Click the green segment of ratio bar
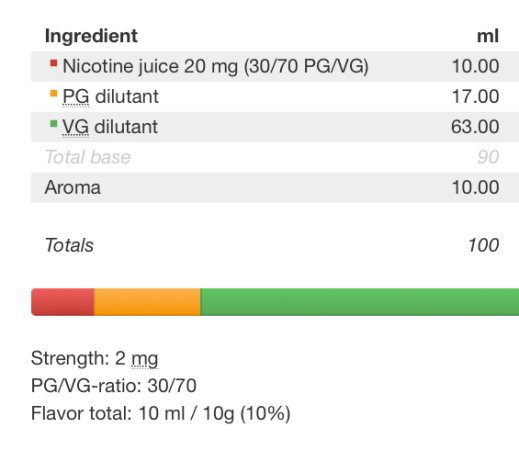Screen dimensions: 519x450 point(360,302)
